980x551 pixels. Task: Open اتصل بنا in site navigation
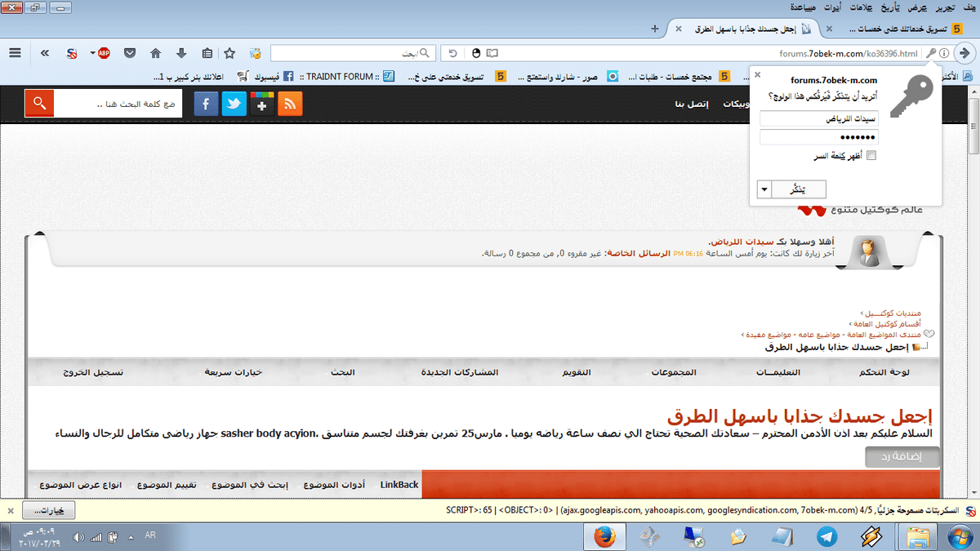click(693, 104)
